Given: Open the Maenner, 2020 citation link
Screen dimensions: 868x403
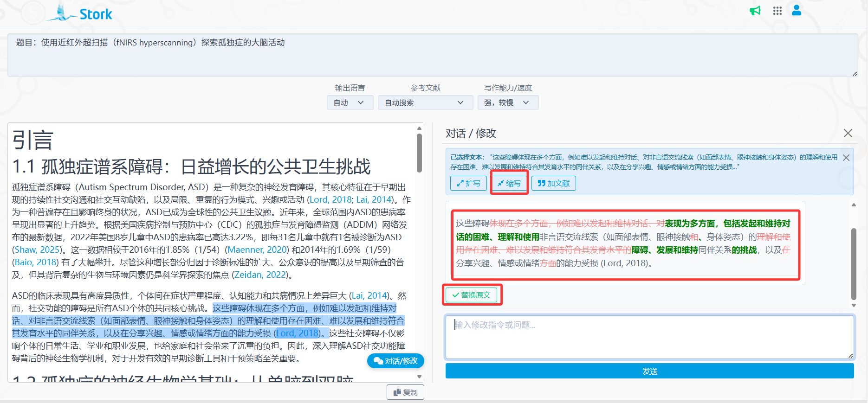Looking at the screenshot, I should click(257, 249).
